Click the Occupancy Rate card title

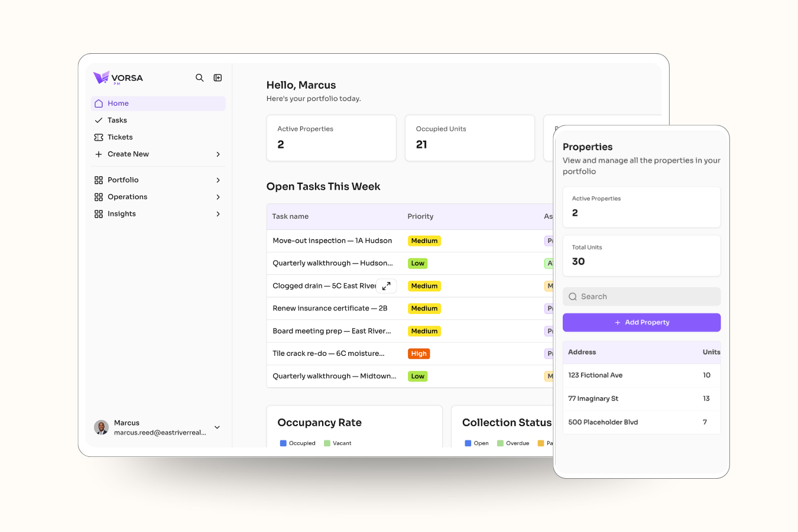click(319, 423)
